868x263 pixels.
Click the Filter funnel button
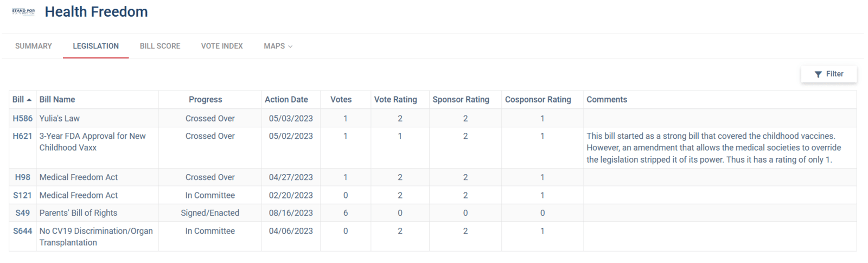828,74
